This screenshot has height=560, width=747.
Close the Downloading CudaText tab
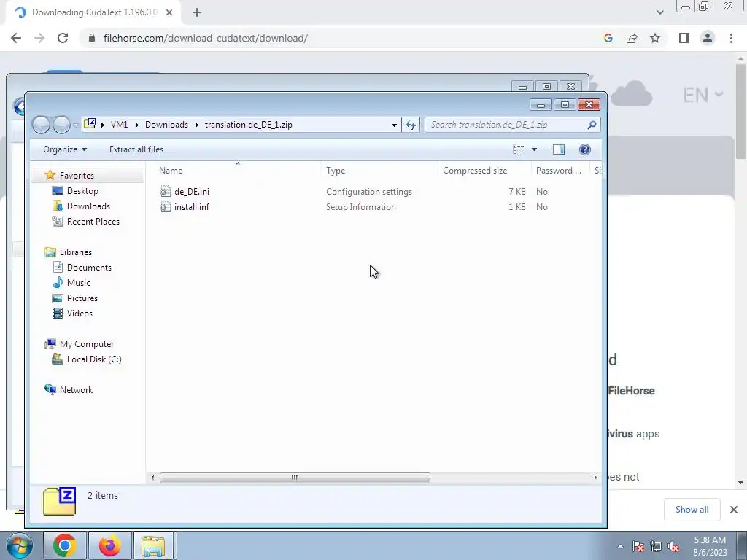click(169, 12)
